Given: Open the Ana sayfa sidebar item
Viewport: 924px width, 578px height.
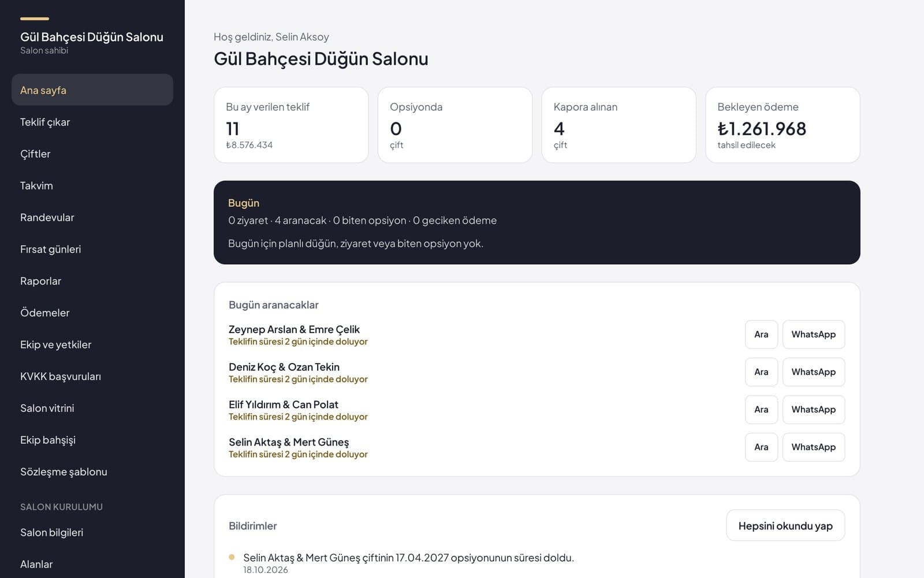Looking at the screenshot, I should click(92, 90).
